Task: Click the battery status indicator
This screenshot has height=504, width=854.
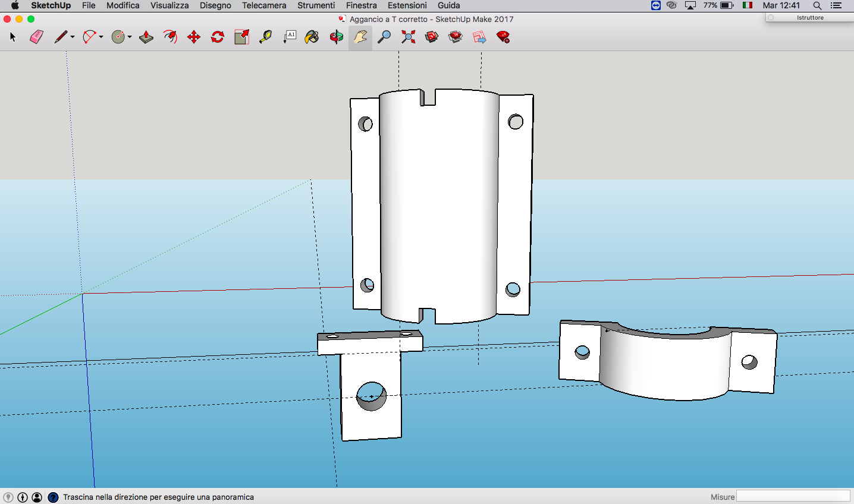Action: pos(718,5)
